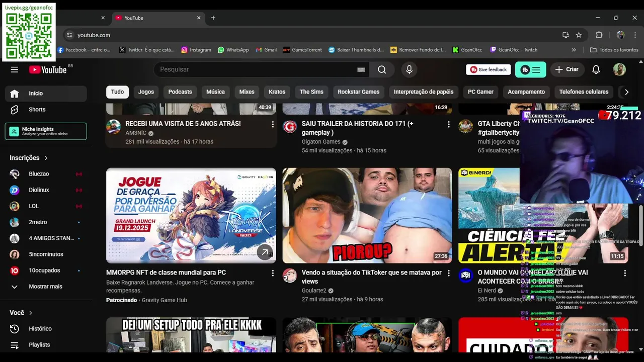The image size is (644, 362).
Task: Open options for TikToker video by Goularte2
Action: click(449, 273)
